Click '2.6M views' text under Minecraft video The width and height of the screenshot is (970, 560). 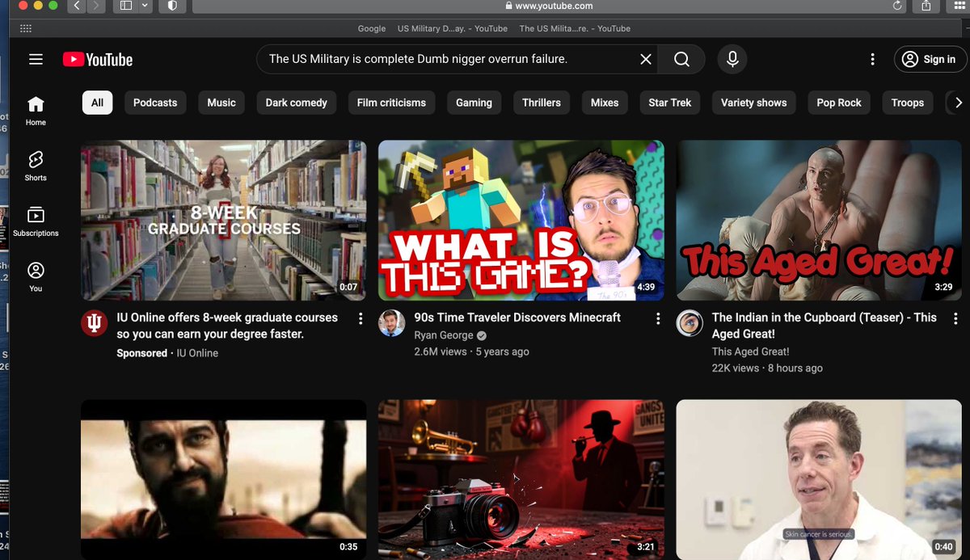point(441,352)
